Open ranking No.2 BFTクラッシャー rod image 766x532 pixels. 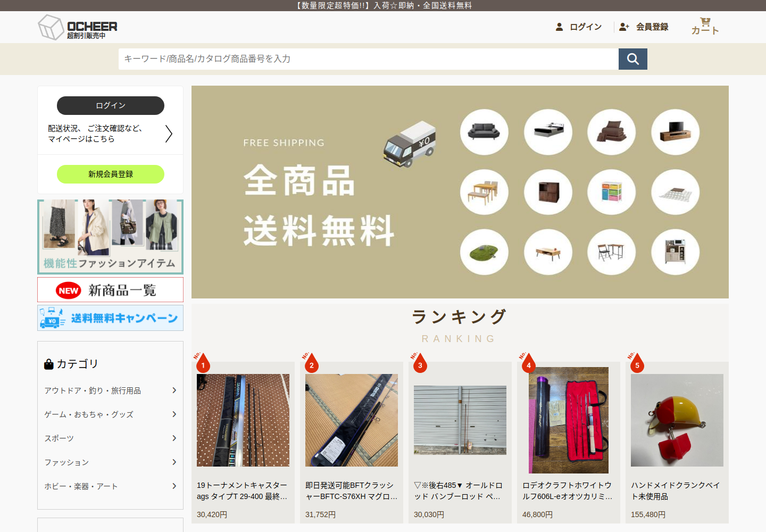tap(352, 420)
